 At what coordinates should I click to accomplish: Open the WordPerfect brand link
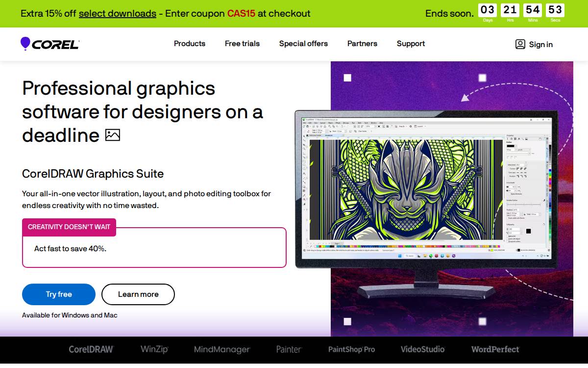495,349
